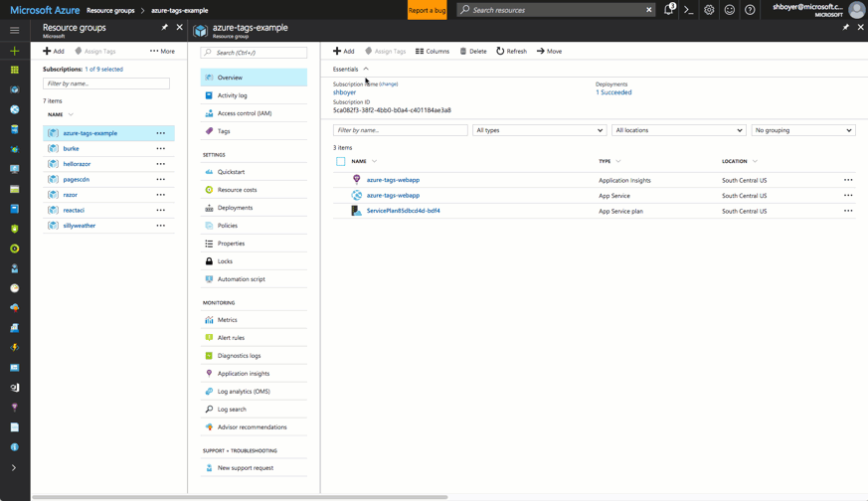Clear the Search resources box
The image size is (868, 501).
649,9
